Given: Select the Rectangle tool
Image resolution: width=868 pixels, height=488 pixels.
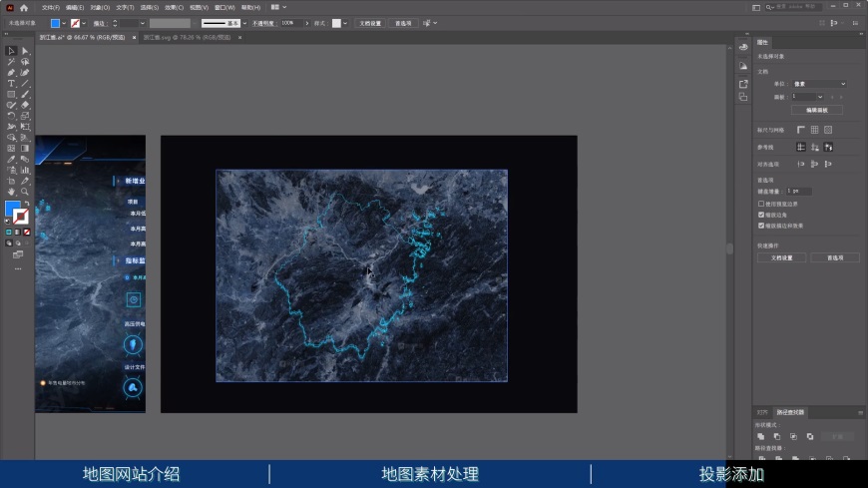Looking at the screenshot, I should [11, 94].
